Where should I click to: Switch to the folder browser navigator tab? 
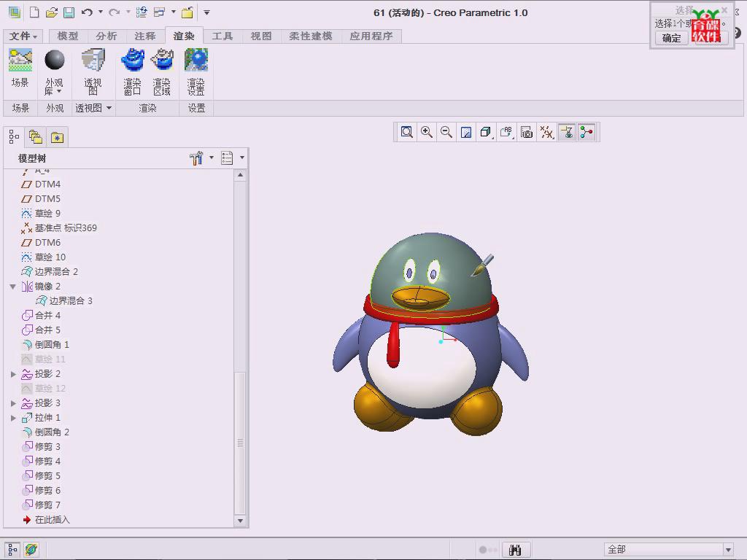click(x=36, y=137)
